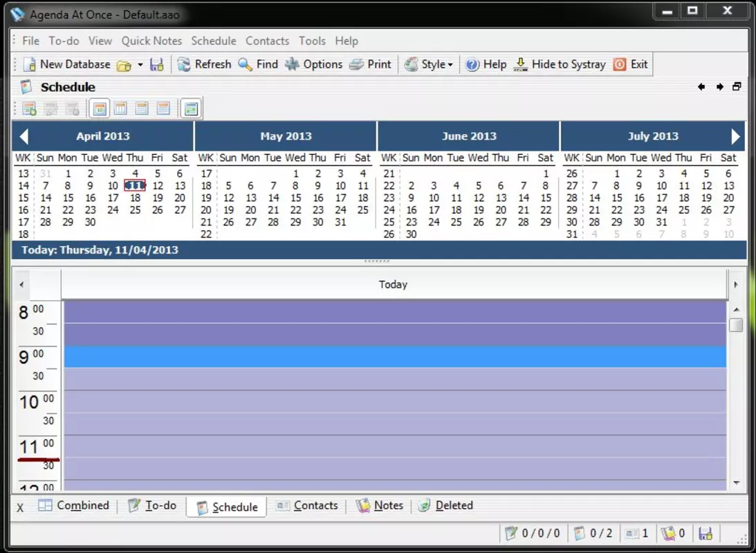
Task: Select the 8:30 time slot
Action: click(x=395, y=335)
